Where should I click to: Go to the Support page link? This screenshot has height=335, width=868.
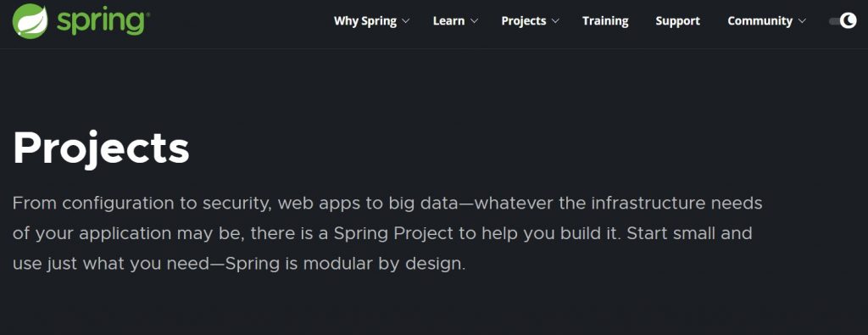pyautogui.click(x=677, y=21)
